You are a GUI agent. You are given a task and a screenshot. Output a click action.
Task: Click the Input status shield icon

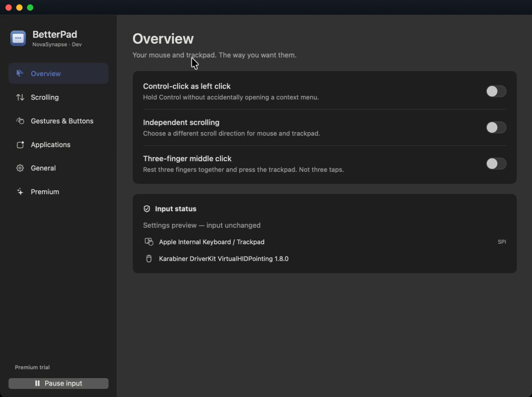tap(147, 209)
